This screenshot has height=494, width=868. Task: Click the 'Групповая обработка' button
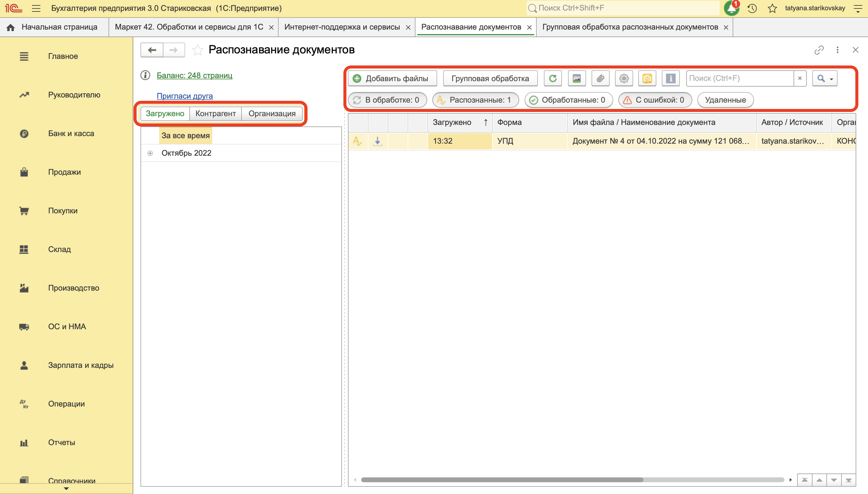coord(490,78)
